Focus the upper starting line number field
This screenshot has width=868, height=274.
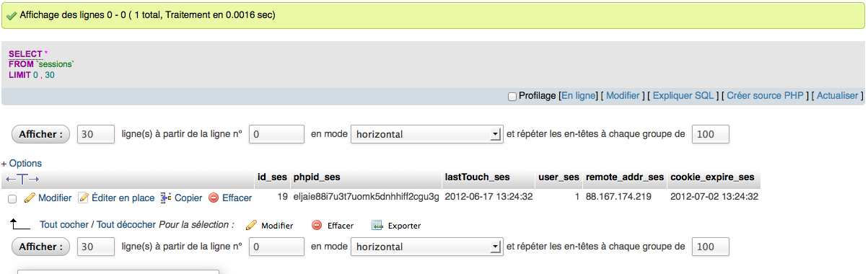click(276, 134)
